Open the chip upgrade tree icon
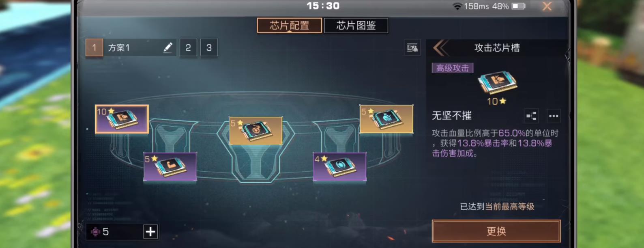The image size is (644, 248). pos(531,116)
